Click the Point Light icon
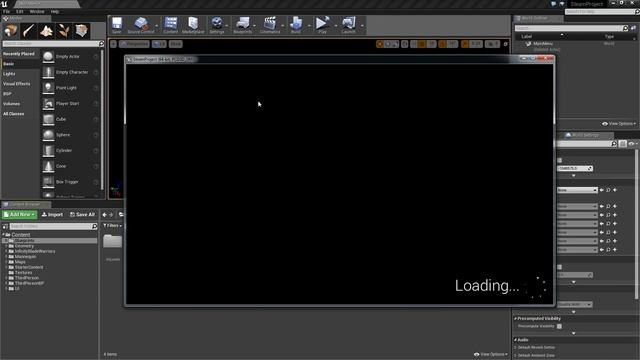Image resolution: width=640 pixels, height=360 pixels. 48,88
